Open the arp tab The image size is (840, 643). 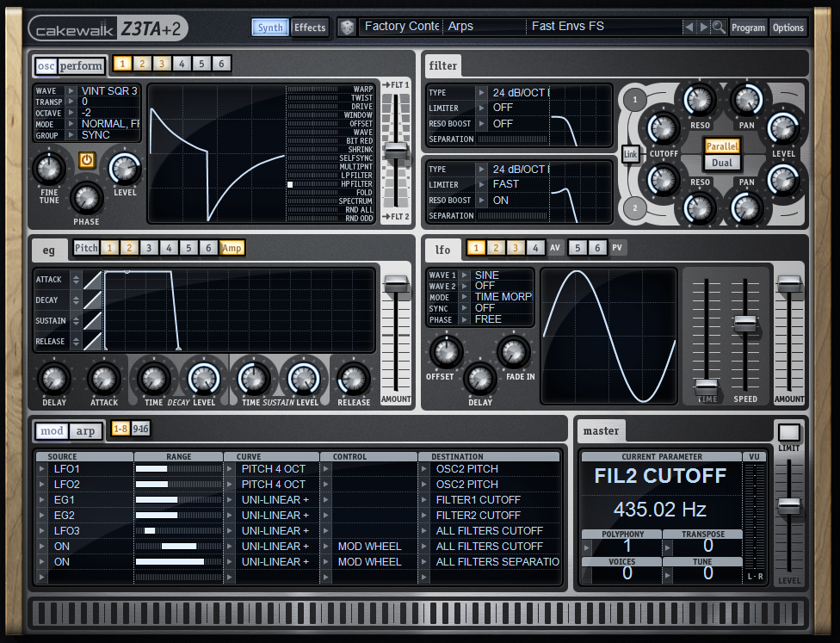click(85, 430)
